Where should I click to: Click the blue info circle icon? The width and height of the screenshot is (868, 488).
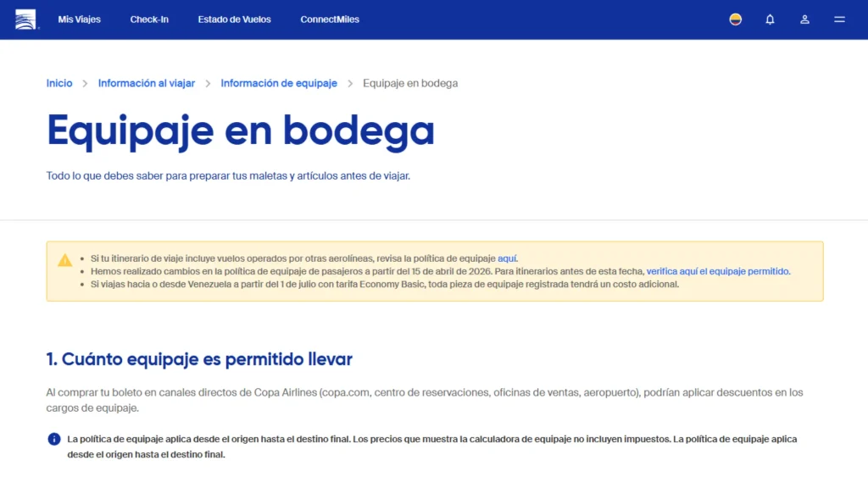[53, 440]
